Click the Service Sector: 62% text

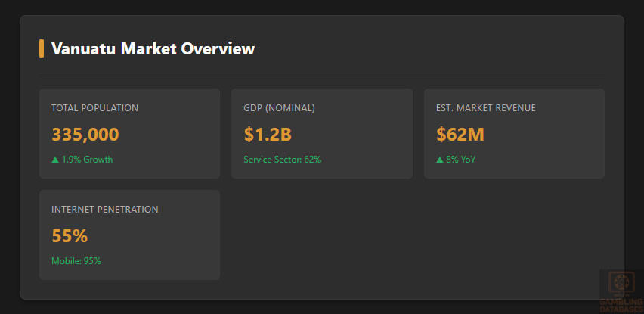[282, 160]
